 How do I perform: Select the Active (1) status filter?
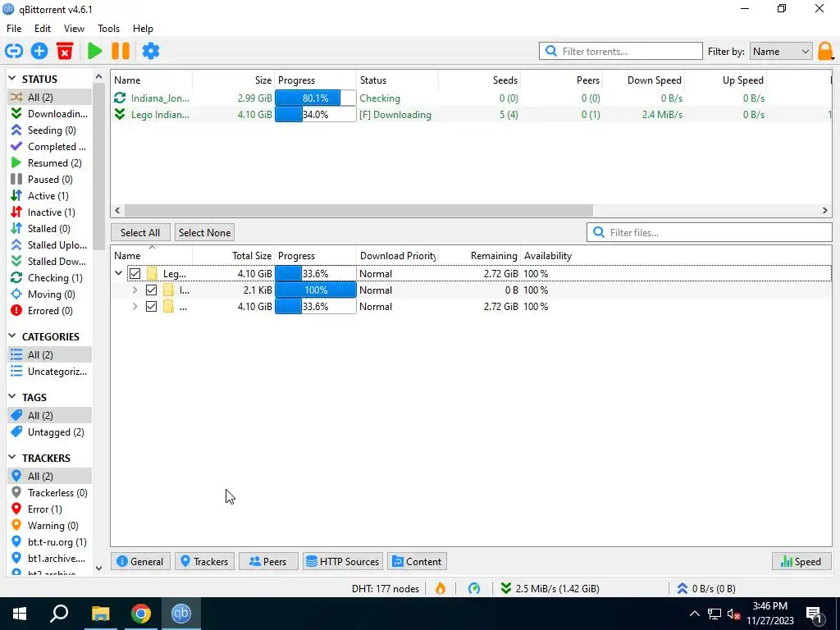click(49, 196)
